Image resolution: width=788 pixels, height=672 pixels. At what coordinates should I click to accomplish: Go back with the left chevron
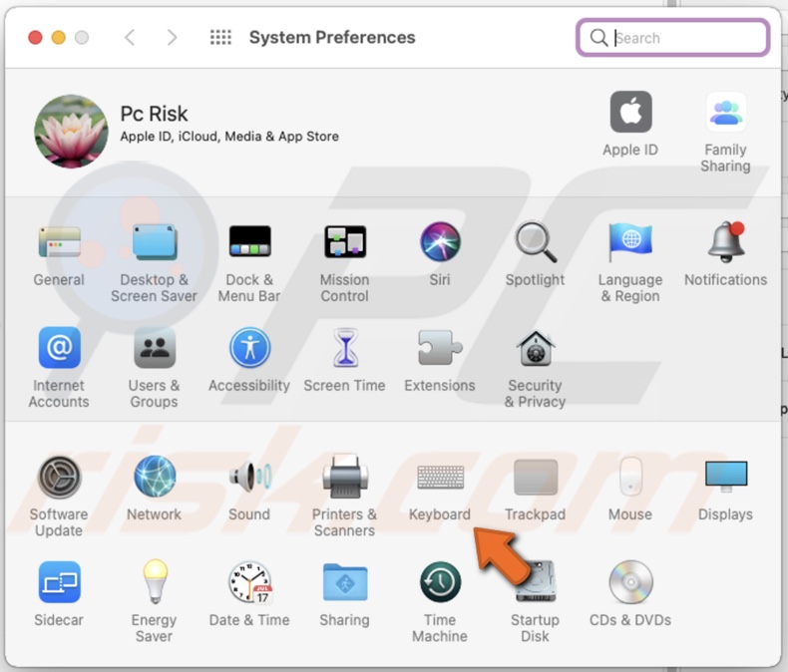(x=130, y=38)
